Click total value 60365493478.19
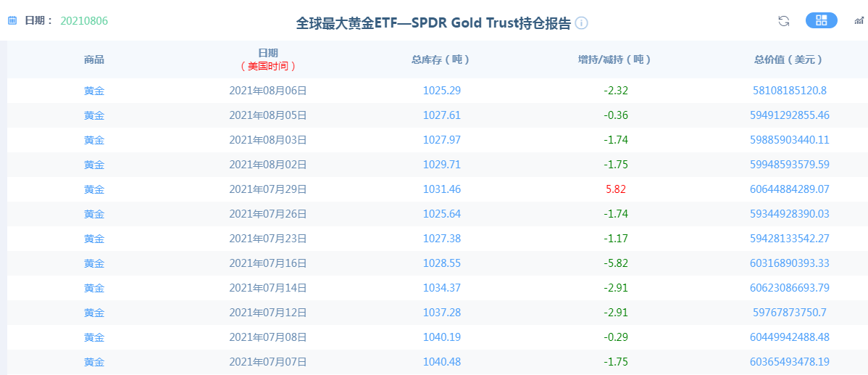 pos(790,362)
